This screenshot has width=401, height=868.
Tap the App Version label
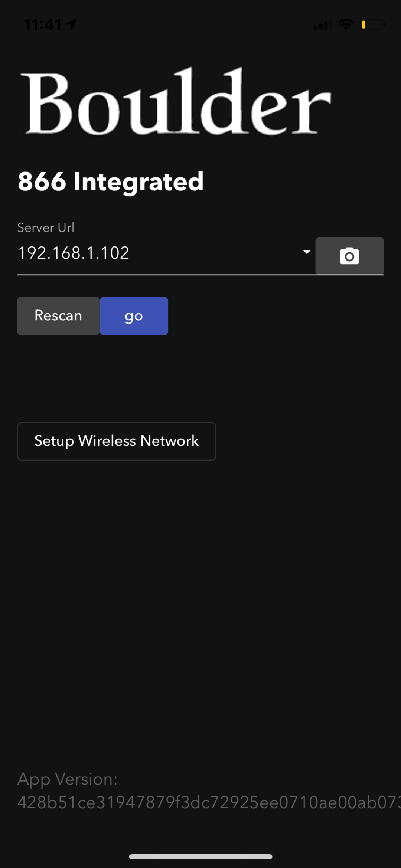tap(68, 779)
